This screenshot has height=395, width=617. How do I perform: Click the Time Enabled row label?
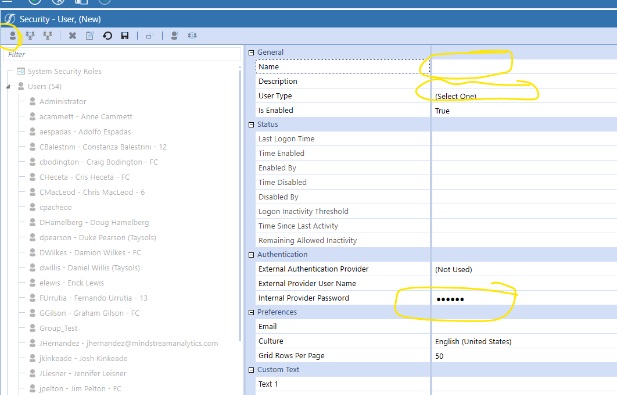[x=281, y=153]
